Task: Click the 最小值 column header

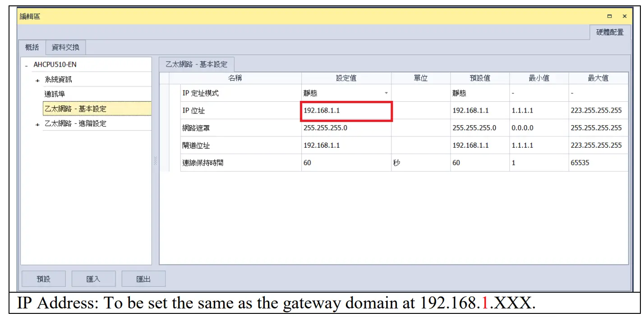Action: [539, 78]
